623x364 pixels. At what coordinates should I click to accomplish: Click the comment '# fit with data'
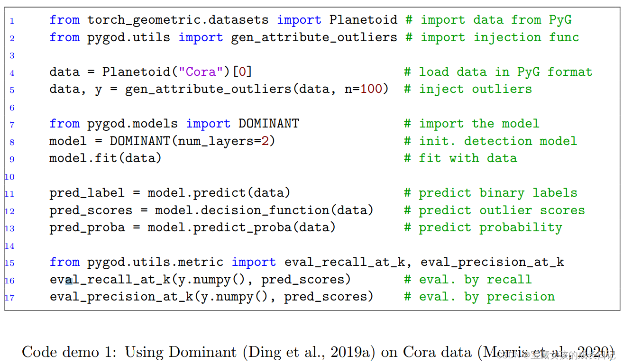[x=460, y=158]
